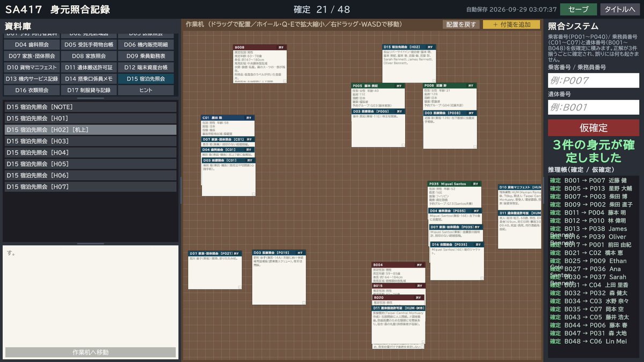The image size is (644, 362).
Task: Grab the resize handle of the B008 card
Action: point(284,81)
